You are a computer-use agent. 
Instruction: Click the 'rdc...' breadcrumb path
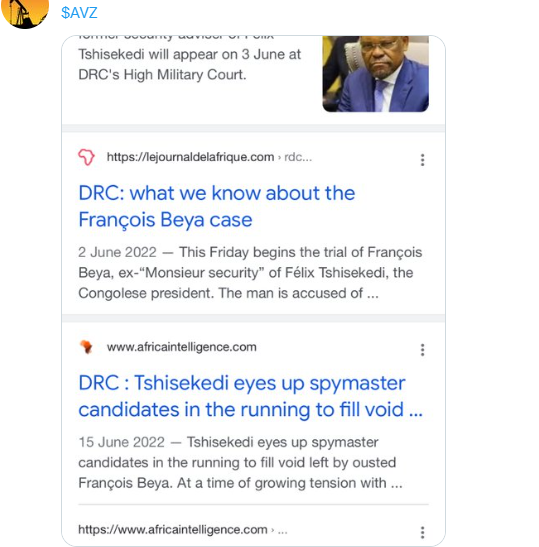(298, 157)
